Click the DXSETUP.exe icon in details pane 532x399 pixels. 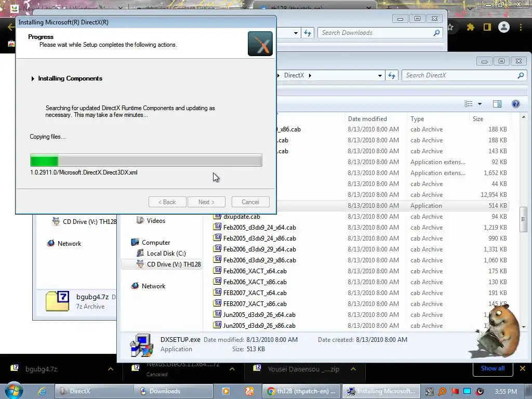[141, 345]
